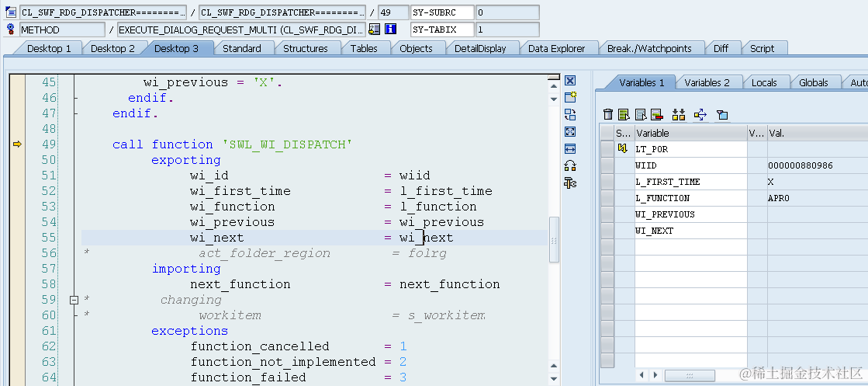Click the navigate-to-source icon beside method name
The image size is (868, 386).
point(374,29)
